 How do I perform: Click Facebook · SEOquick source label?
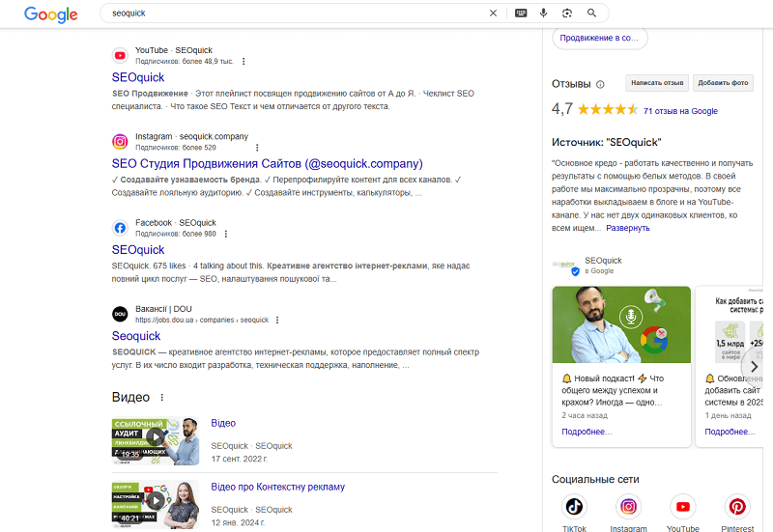tap(176, 223)
